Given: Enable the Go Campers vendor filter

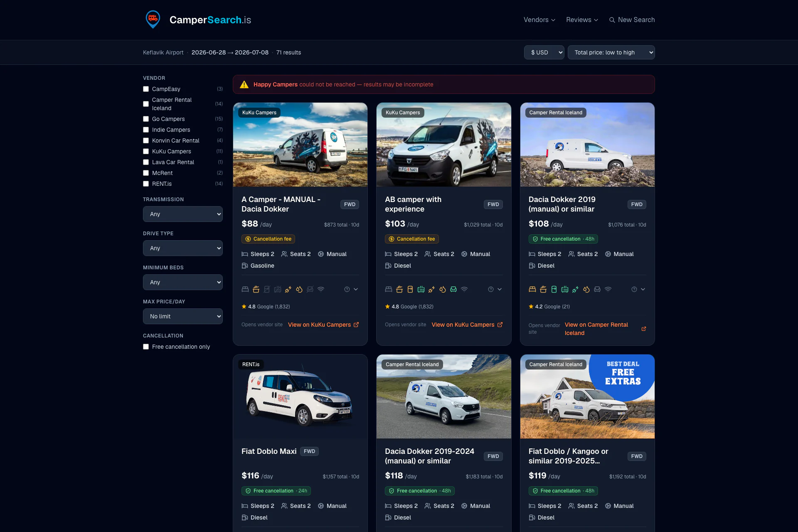Looking at the screenshot, I should tap(146, 119).
